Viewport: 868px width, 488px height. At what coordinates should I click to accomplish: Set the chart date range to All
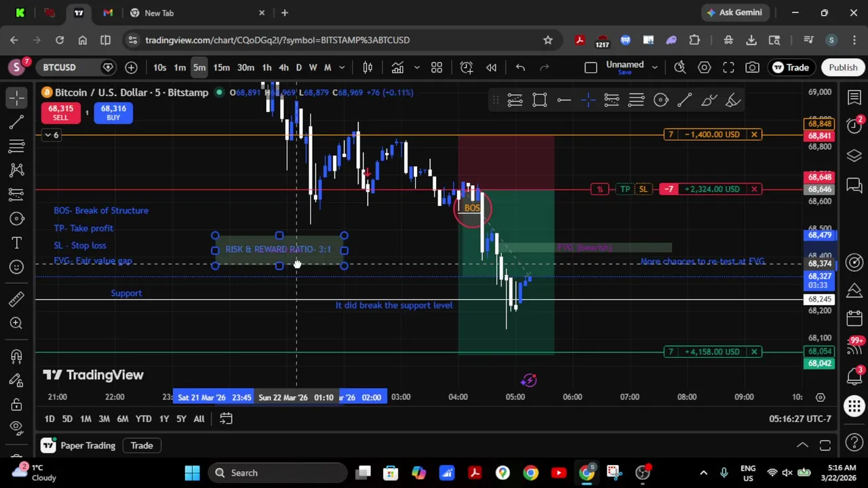tap(199, 419)
